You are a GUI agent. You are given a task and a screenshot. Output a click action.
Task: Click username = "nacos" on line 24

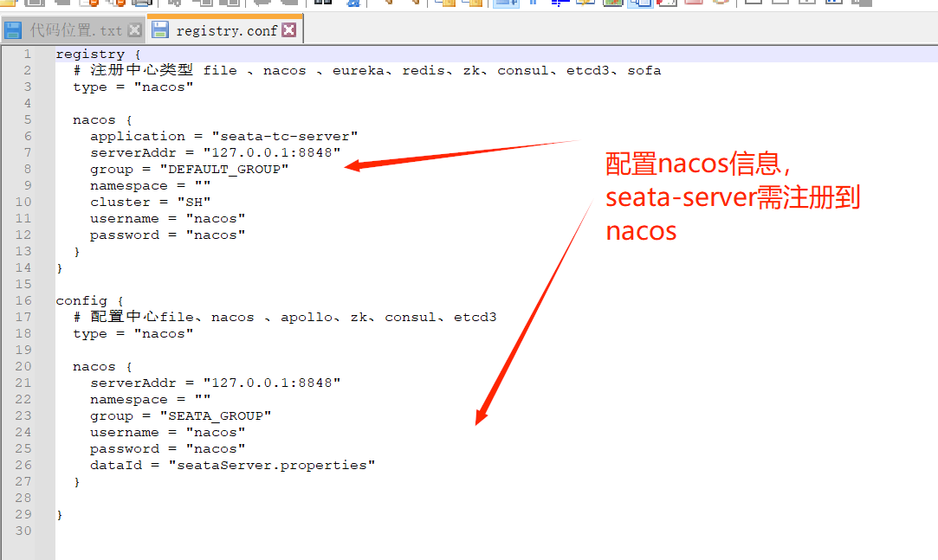click(167, 432)
